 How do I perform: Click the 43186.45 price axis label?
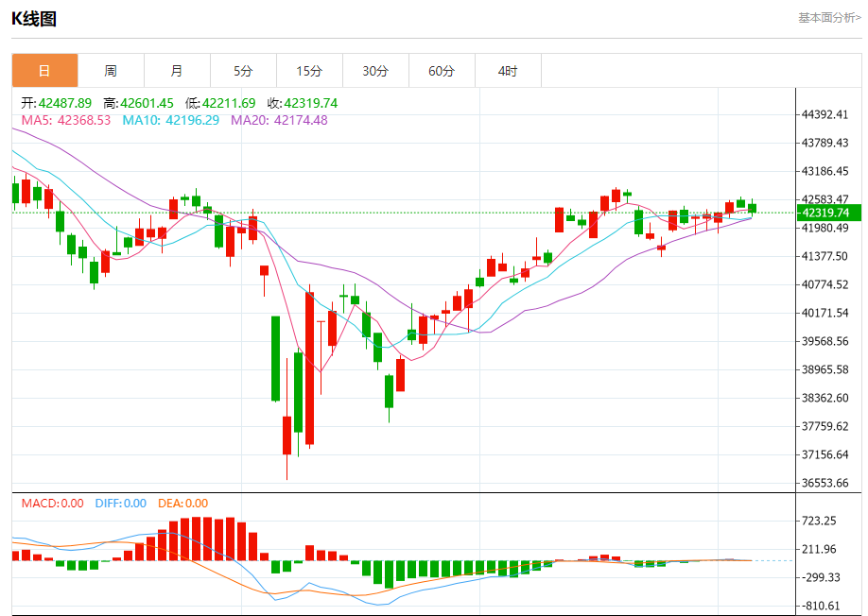point(825,171)
